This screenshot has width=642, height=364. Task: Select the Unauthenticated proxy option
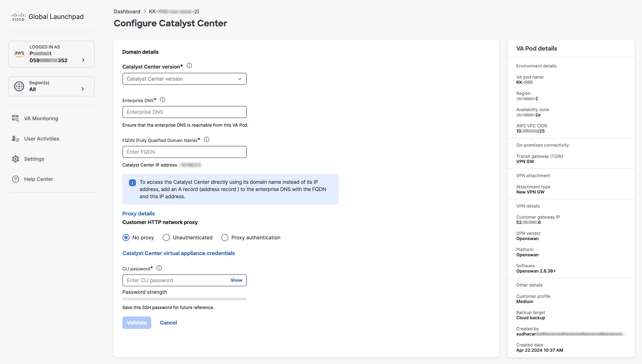166,238
